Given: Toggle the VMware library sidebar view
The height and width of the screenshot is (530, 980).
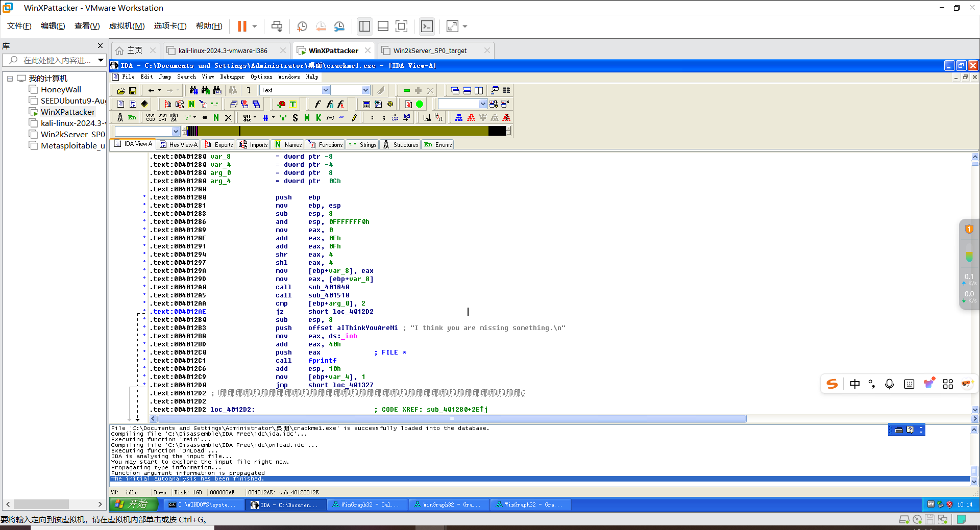Looking at the screenshot, I should [364, 27].
